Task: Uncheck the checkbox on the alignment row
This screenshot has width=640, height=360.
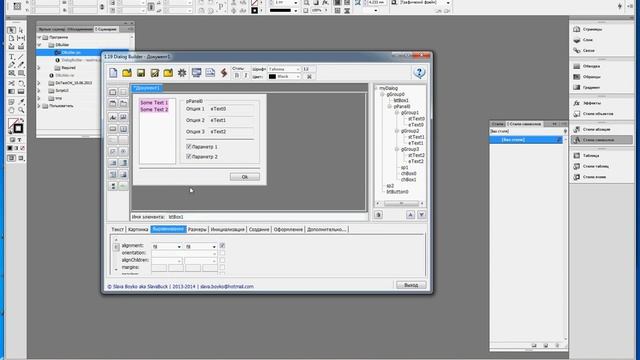Action: click(x=222, y=246)
